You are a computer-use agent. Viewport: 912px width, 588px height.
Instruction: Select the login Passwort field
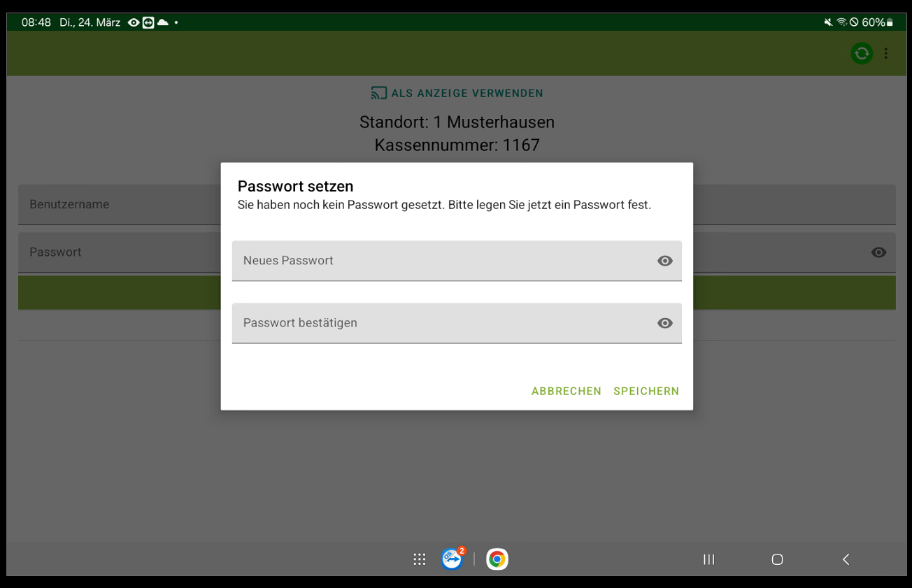(x=119, y=252)
